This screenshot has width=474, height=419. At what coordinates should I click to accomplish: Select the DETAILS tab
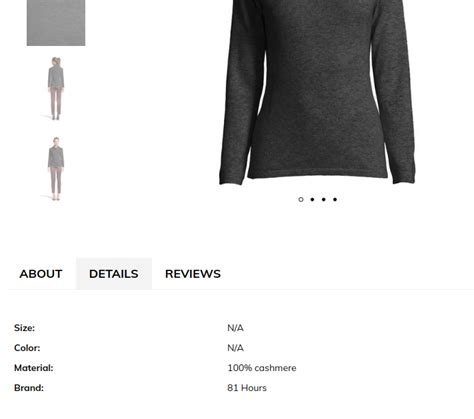(114, 274)
